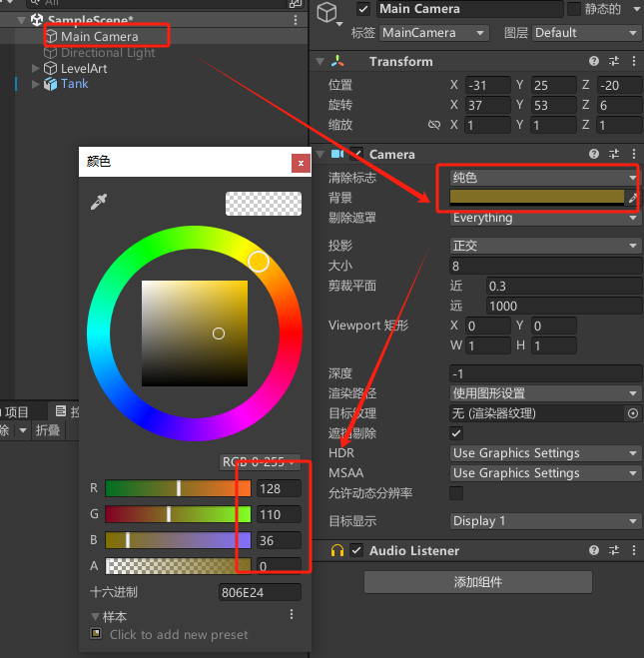Adjust the G green channel slider
Screen dimensions: 644x658
[x=178, y=514]
